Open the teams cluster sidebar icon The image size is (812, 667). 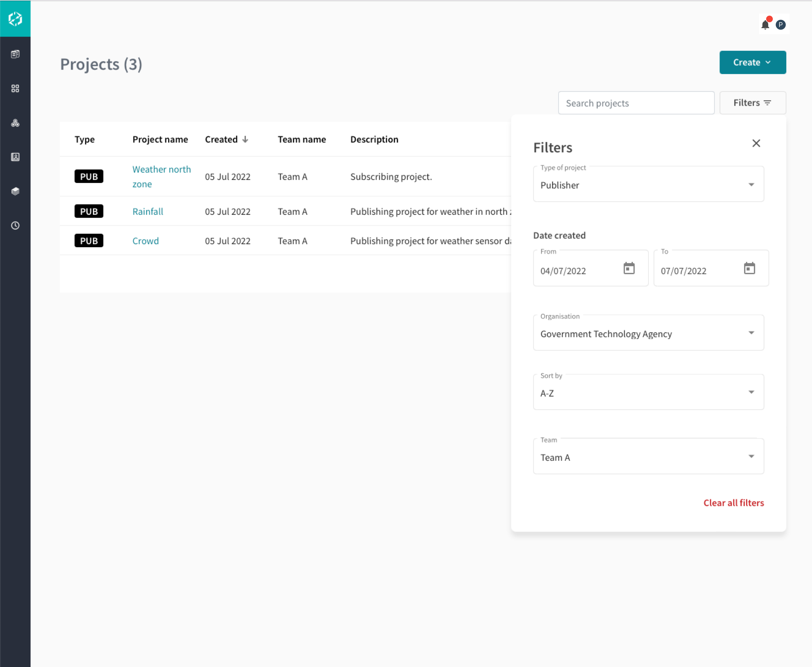[x=15, y=123]
